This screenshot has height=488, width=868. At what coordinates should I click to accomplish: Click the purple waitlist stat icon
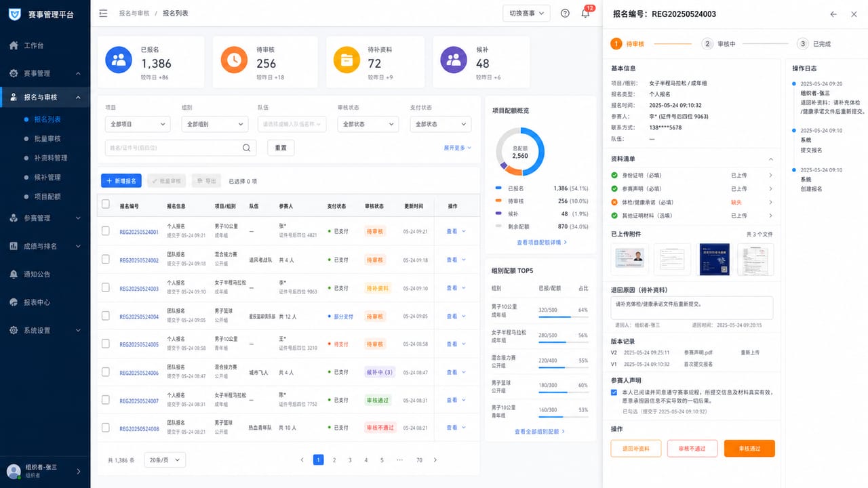tap(454, 60)
